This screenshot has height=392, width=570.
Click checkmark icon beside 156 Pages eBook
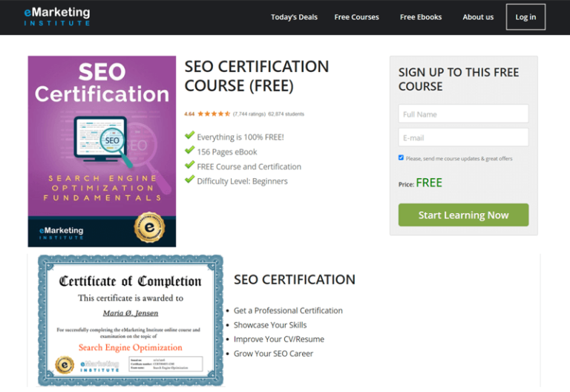coord(189,150)
